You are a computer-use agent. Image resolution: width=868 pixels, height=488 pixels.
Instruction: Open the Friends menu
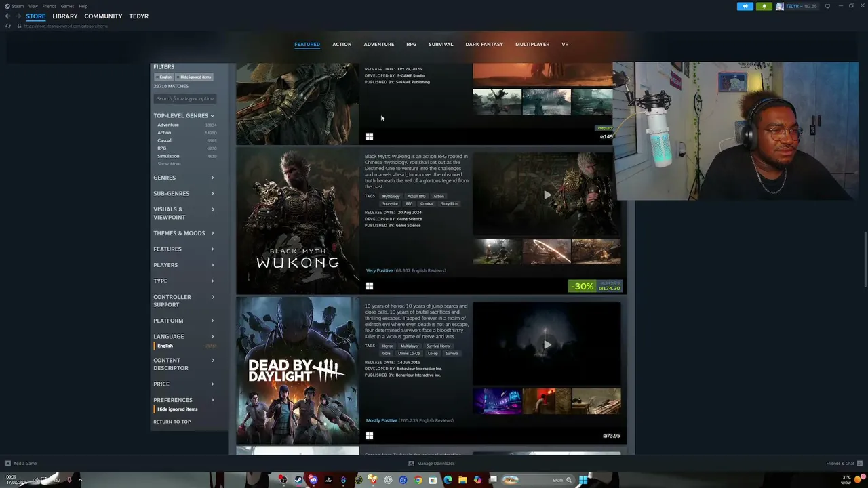50,6
